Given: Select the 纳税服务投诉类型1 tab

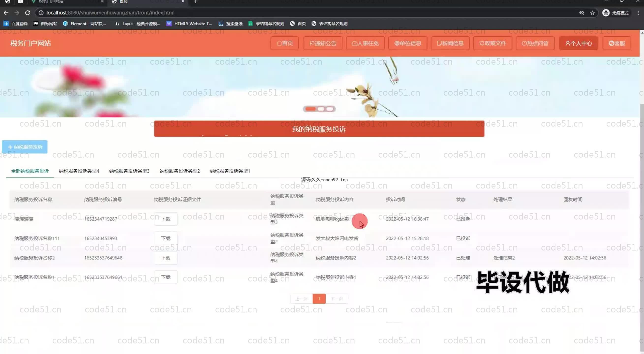Looking at the screenshot, I should [x=230, y=171].
